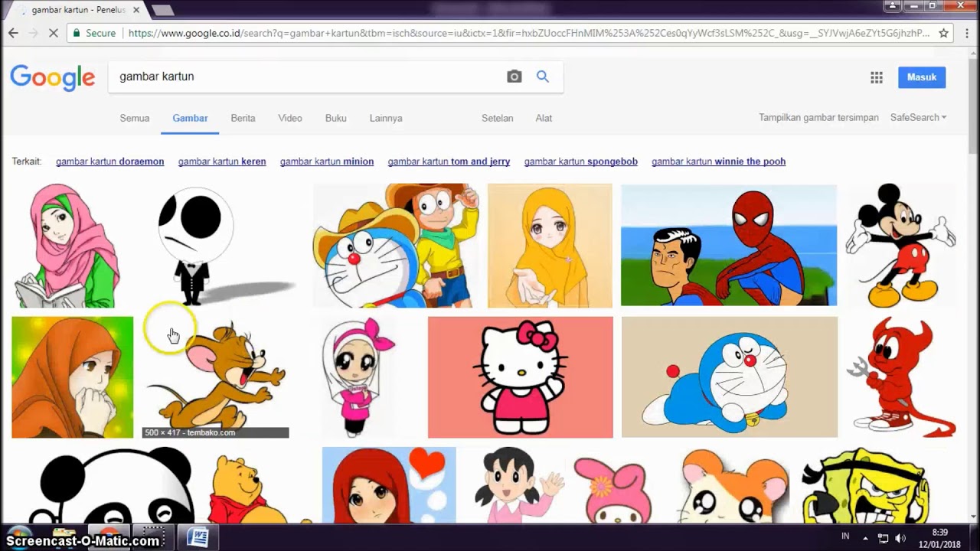
Task: Open Microsoft Word from the taskbar
Action: 198,537
